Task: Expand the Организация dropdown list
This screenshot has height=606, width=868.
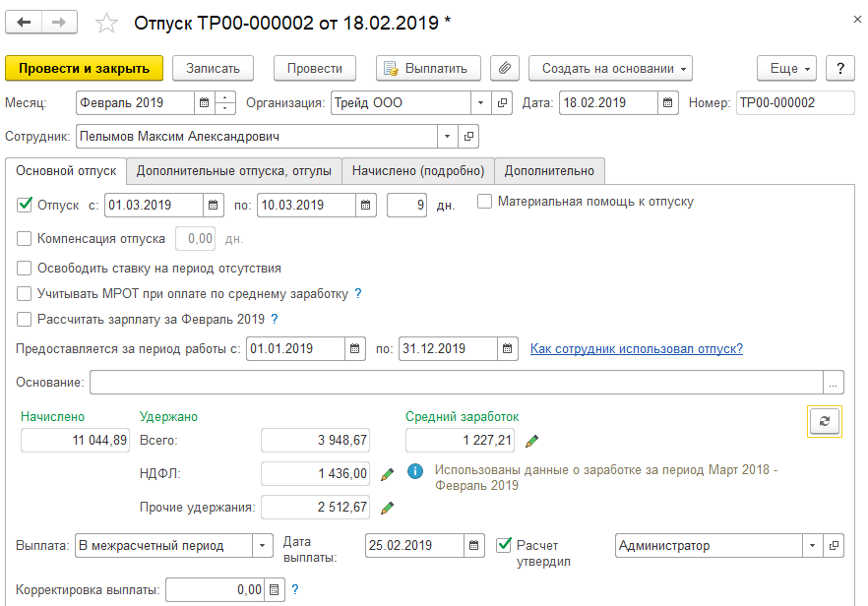Action: pyautogui.click(x=479, y=103)
